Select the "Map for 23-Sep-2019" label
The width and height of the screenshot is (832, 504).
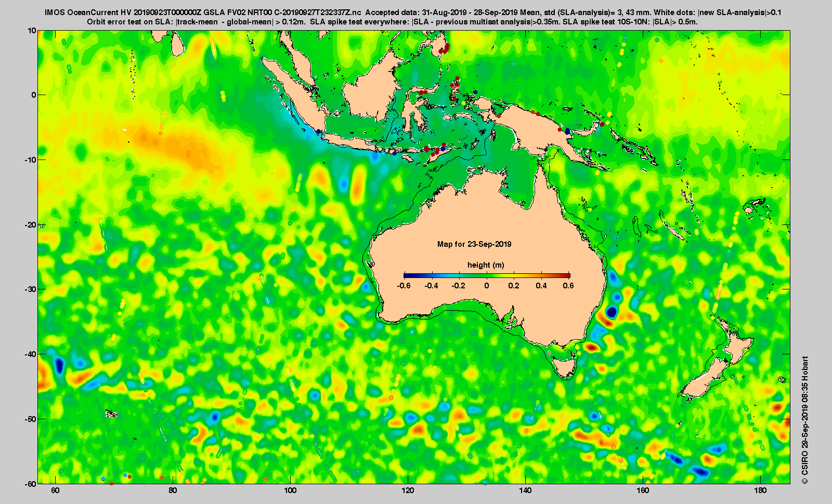[474, 244]
